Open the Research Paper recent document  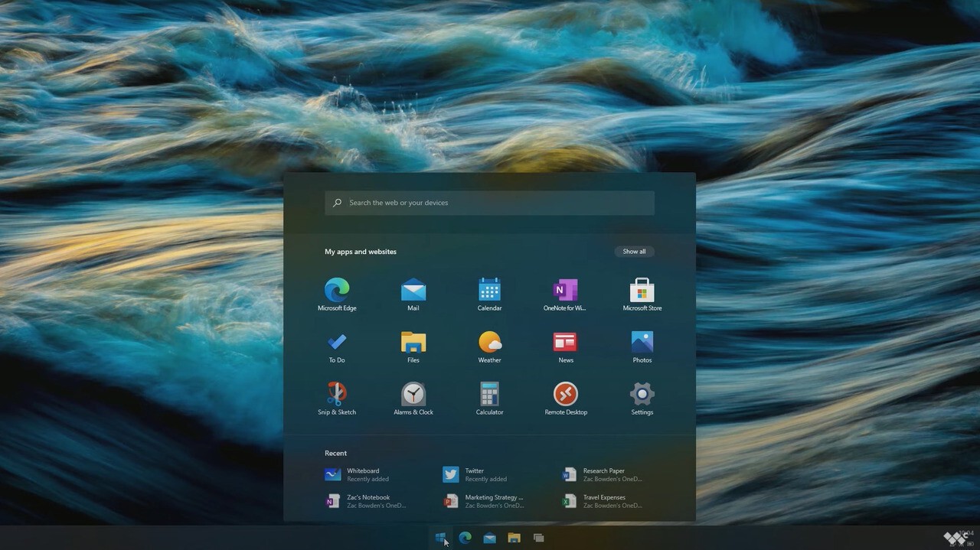pos(602,474)
